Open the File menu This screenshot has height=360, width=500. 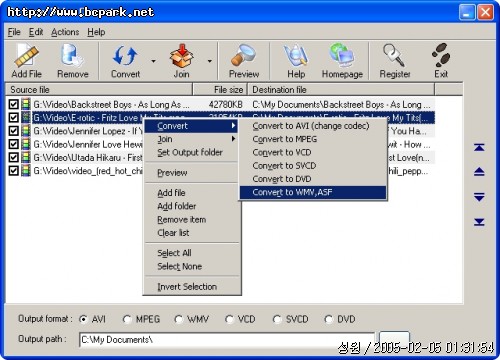click(14, 32)
